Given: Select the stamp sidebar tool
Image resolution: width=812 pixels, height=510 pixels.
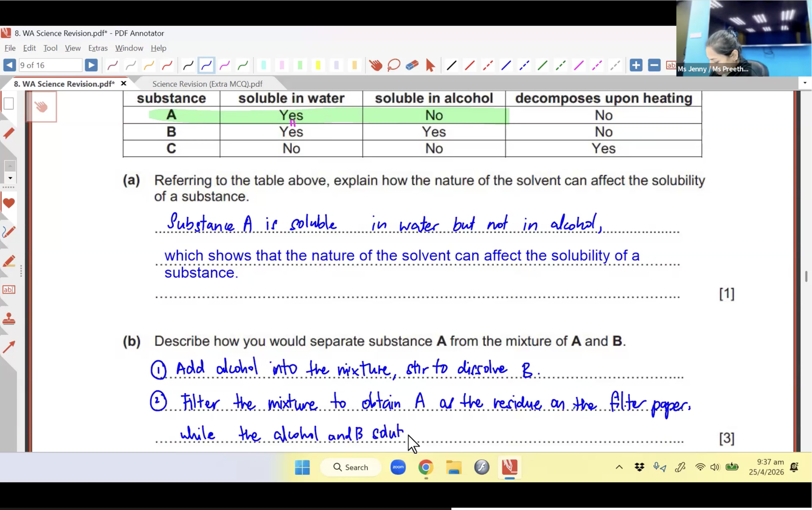Looking at the screenshot, I should point(8,319).
